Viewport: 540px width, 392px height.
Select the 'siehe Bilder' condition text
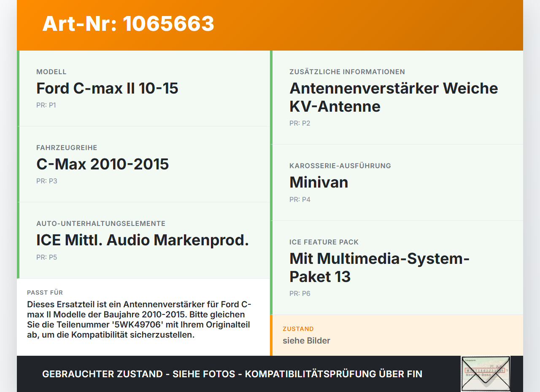[306, 341]
